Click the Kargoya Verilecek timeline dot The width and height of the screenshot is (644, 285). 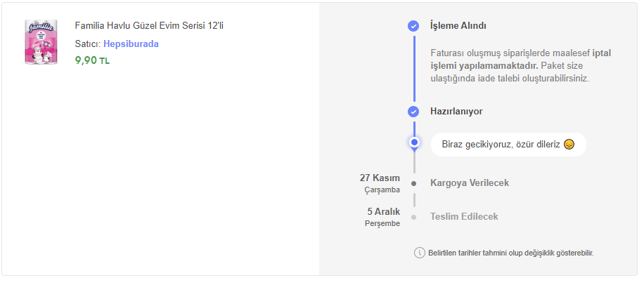coord(413,183)
